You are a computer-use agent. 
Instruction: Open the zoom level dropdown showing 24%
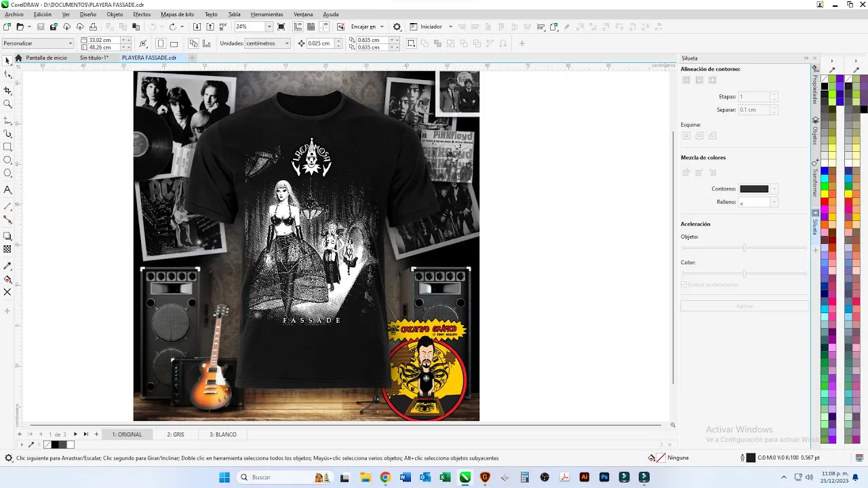(269, 26)
